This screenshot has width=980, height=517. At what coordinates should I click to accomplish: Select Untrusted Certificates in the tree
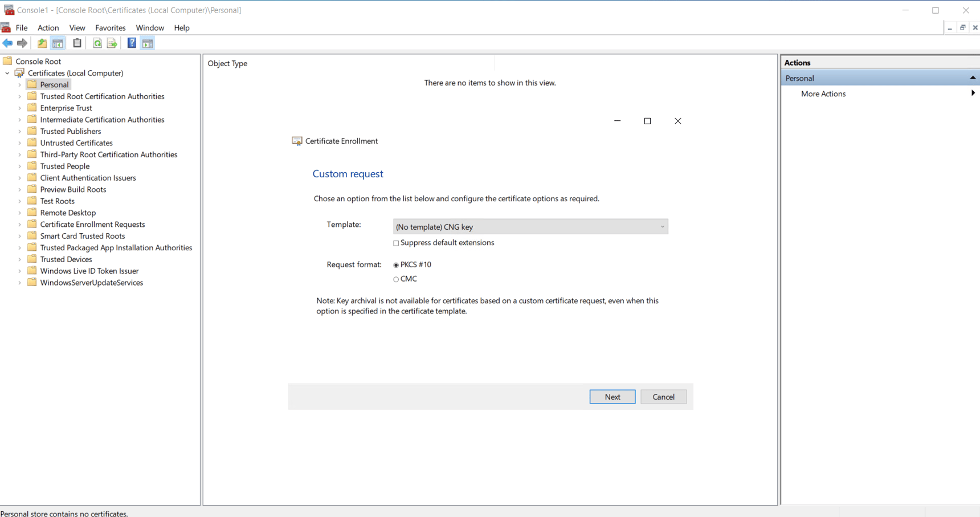click(x=76, y=143)
